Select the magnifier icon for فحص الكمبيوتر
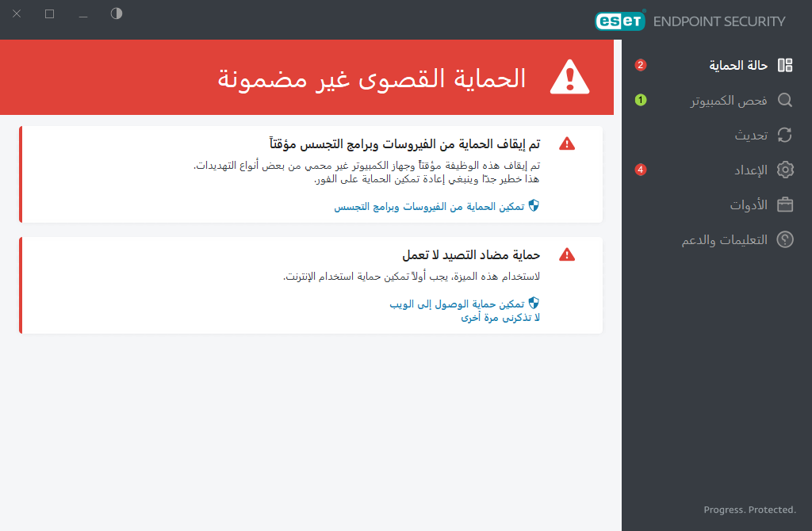 [x=785, y=100]
